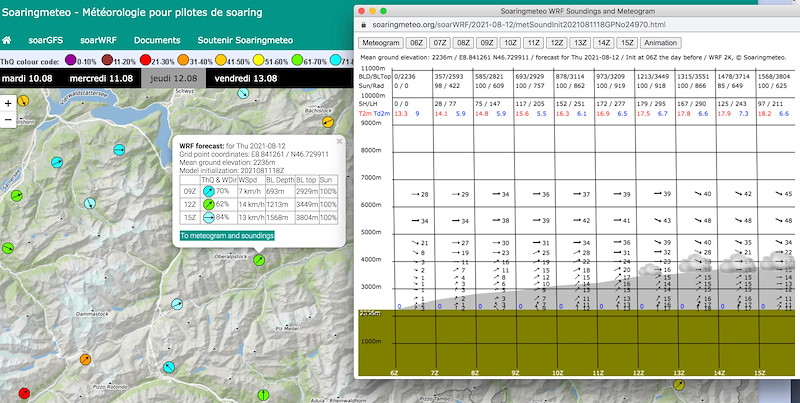Screen dimensions: 800x403
Task: Select the only red map marker
Action: pos(24,393)
